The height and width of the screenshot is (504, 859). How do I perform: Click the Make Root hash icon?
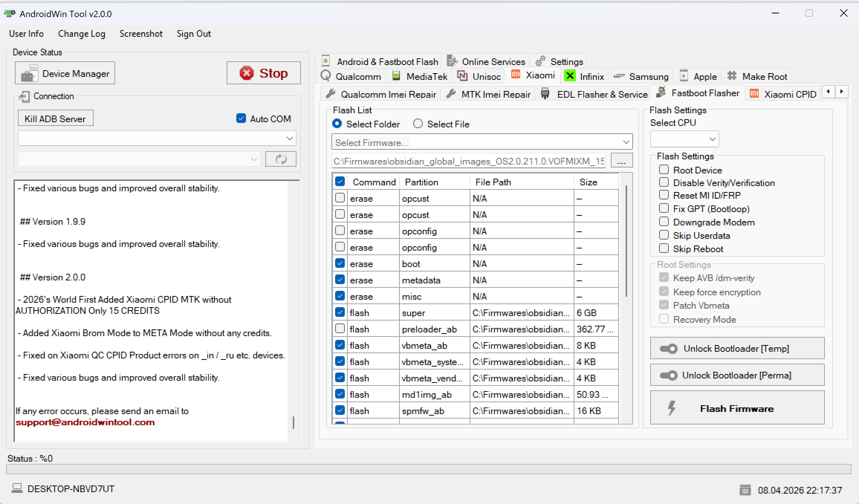click(x=732, y=76)
